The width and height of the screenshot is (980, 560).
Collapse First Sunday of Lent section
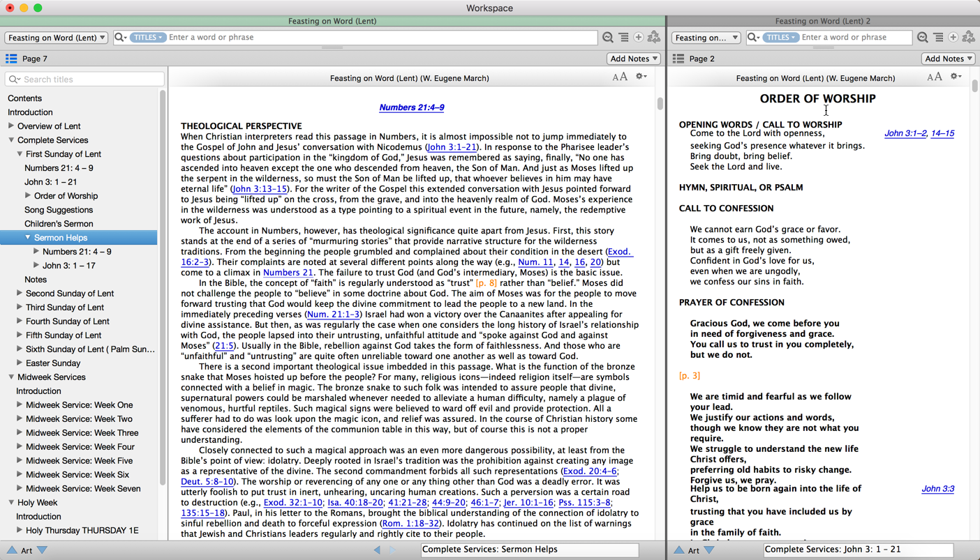click(x=20, y=154)
